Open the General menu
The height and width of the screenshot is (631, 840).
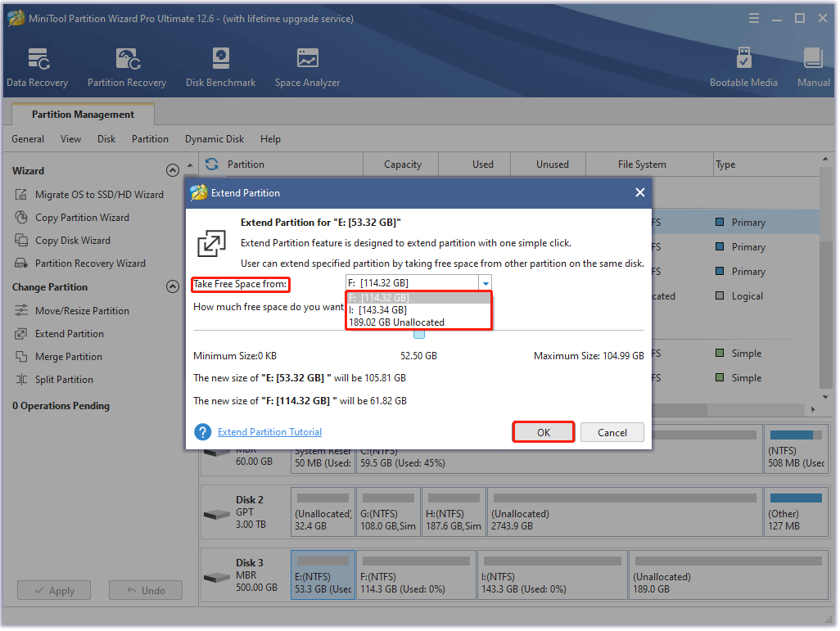[x=28, y=139]
